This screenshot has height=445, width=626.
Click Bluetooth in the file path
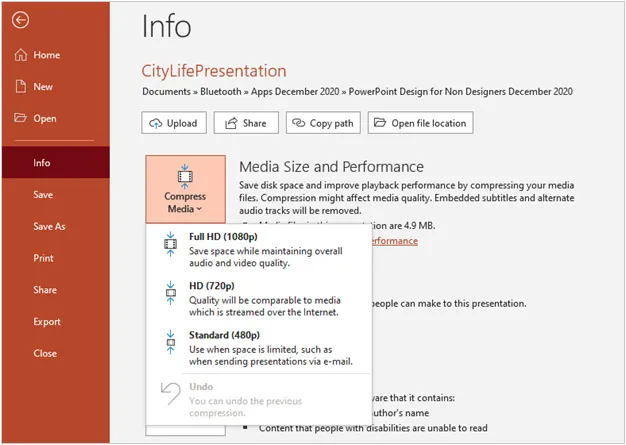point(220,91)
